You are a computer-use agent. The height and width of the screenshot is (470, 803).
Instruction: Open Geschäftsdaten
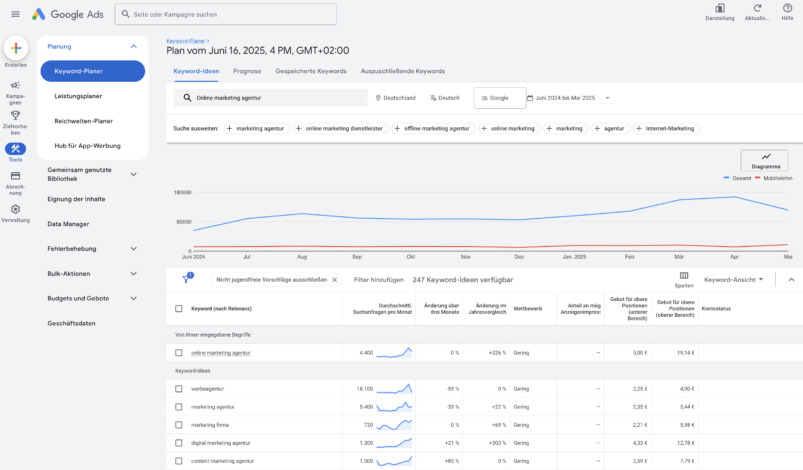(71, 323)
